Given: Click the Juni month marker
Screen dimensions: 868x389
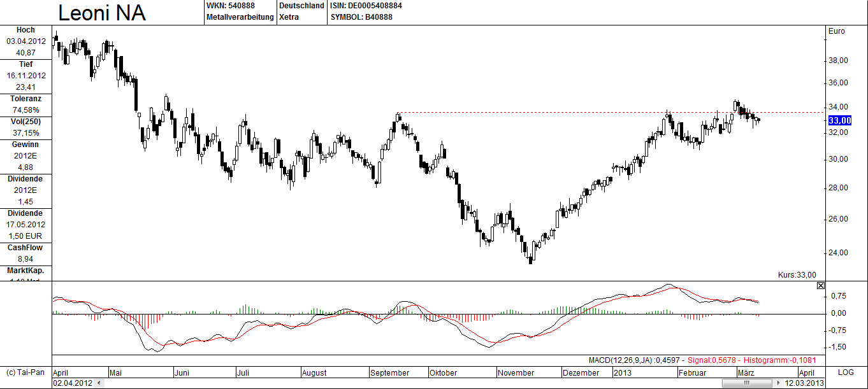Looking at the screenshot, I should click(182, 373).
